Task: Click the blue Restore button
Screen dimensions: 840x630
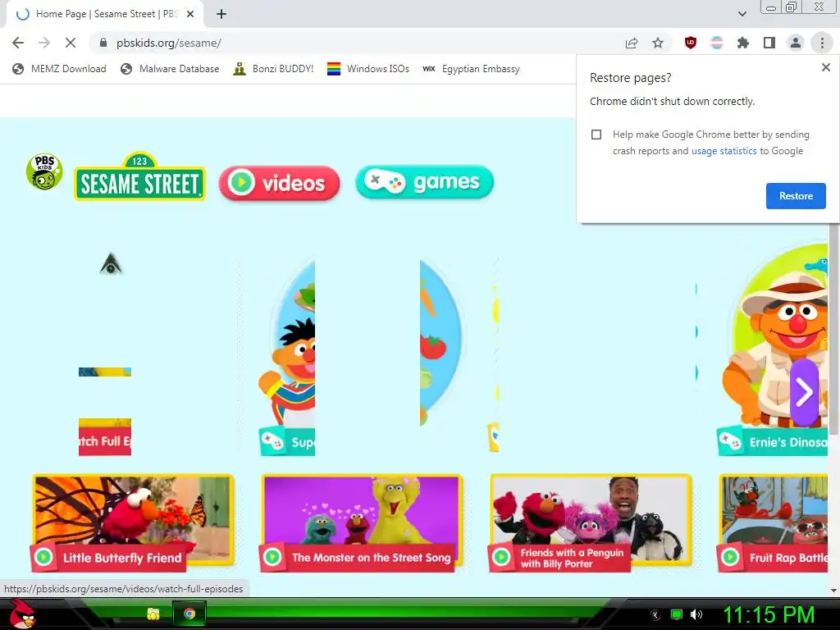Action: [796, 196]
